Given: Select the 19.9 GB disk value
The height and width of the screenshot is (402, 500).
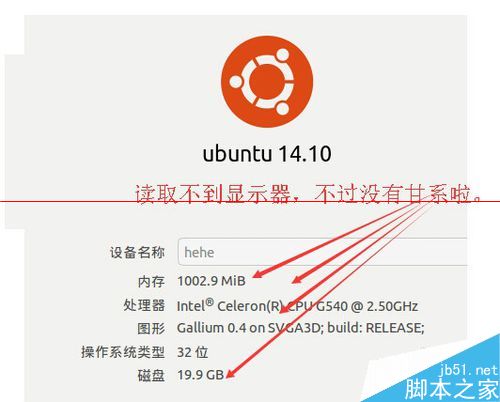Looking at the screenshot, I should [200, 375].
